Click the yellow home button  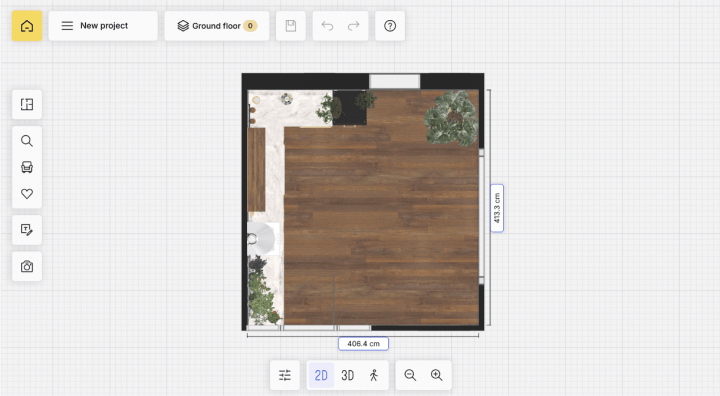point(27,26)
